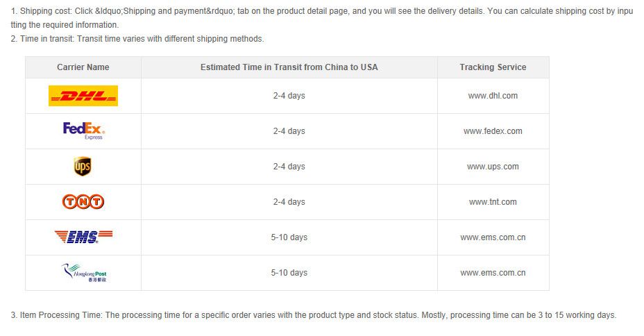
Task: Click the Tracking Service column header
Action: click(493, 67)
